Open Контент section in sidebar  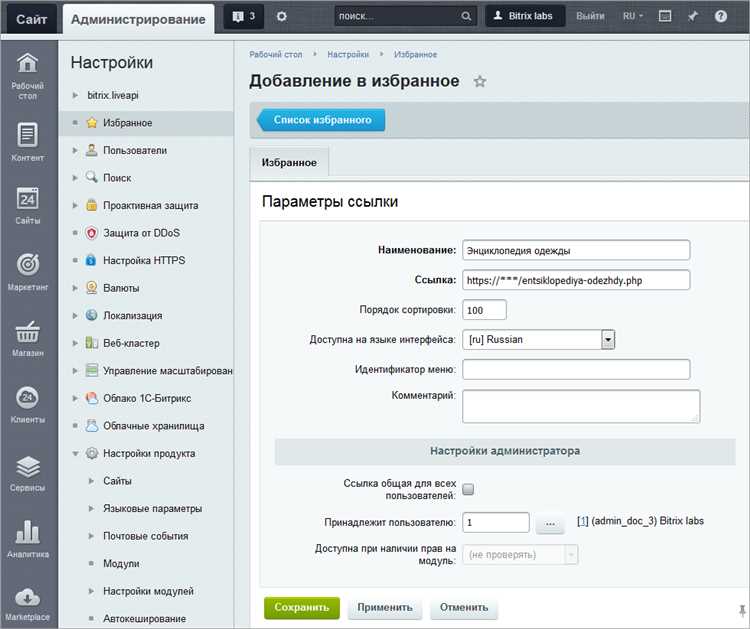[x=28, y=142]
